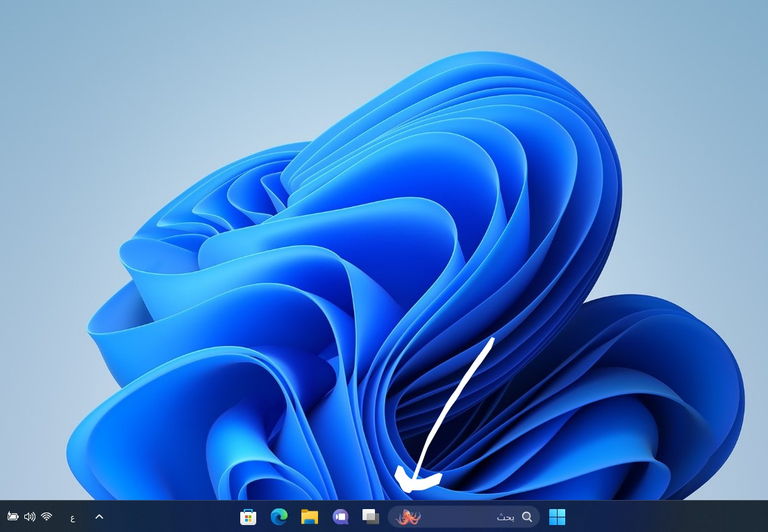Viewport: 768px width, 532px height.
Task: Click the magnifier icon in search box
Action: coord(527,517)
